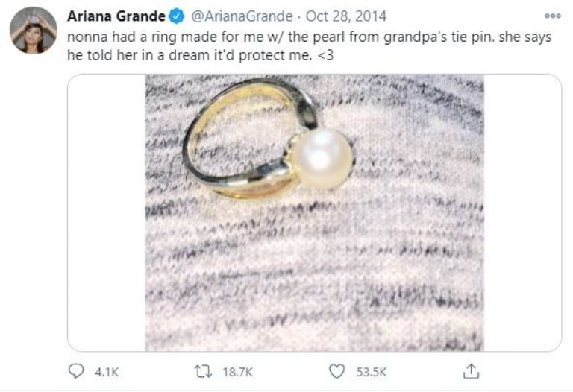Click the 53.5K like count
This screenshot has height=392, width=573.
coord(372,371)
